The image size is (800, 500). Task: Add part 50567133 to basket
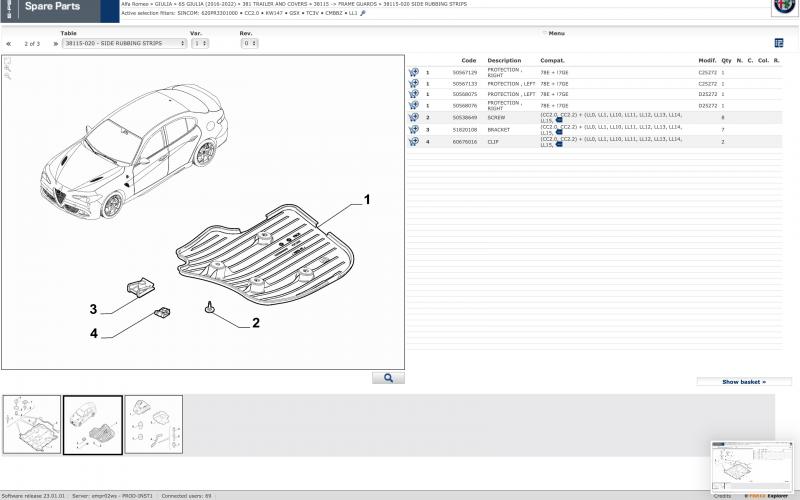pos(413,84)
